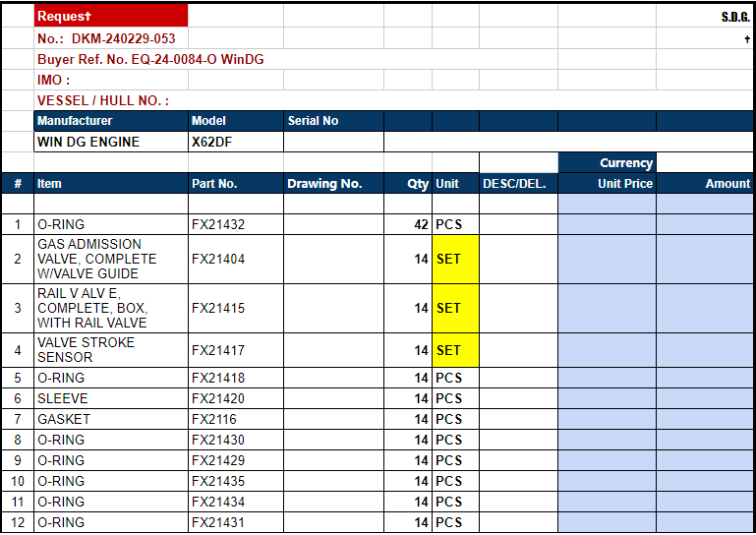
Task: Select Buyer Ref. No. EQ-24-0084-O WinDG cell
Action: [x=151, y=59]
